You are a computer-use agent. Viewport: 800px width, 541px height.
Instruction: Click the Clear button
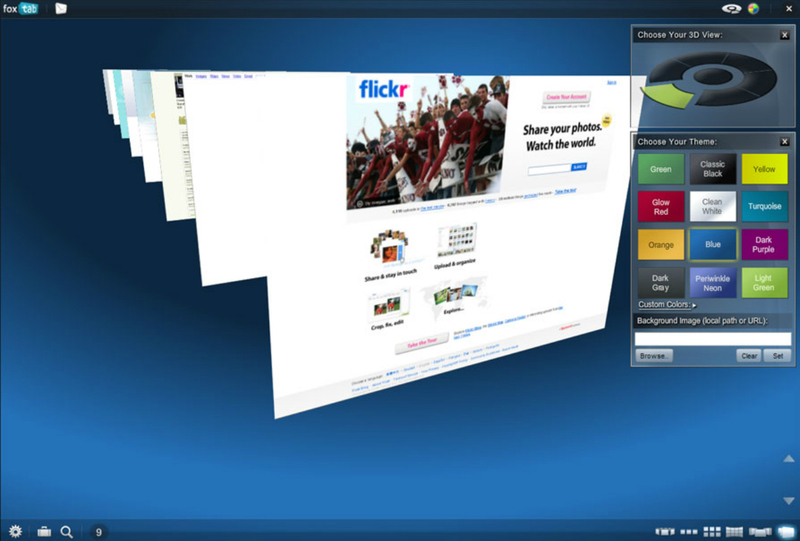pyautogui.click(x=748, y=356)
